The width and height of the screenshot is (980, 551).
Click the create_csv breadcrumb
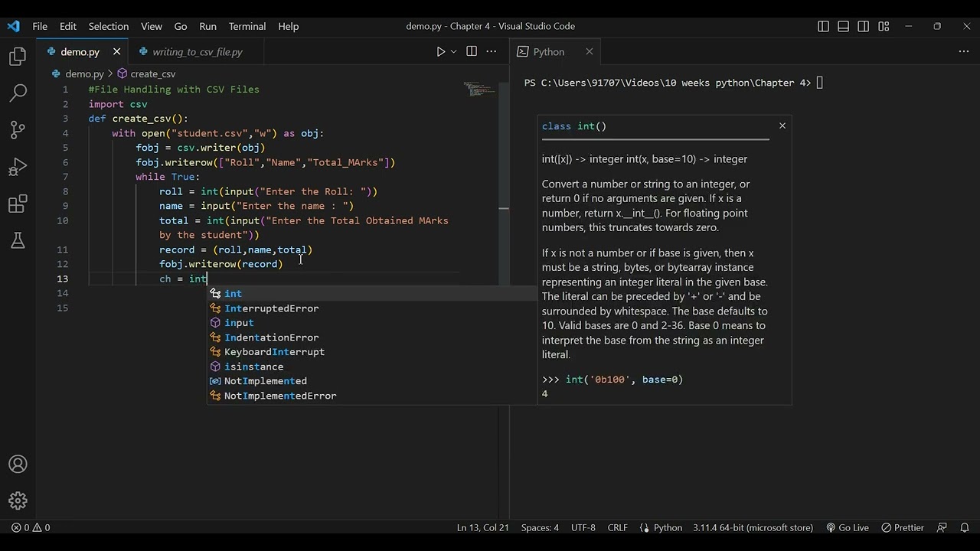(x=146, y=73)
